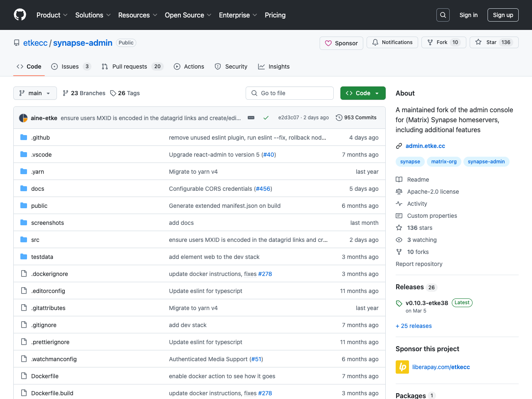The width and height of the screenshot is (532, 399).
Task: Switch to the Code tab
Action: 29,66
